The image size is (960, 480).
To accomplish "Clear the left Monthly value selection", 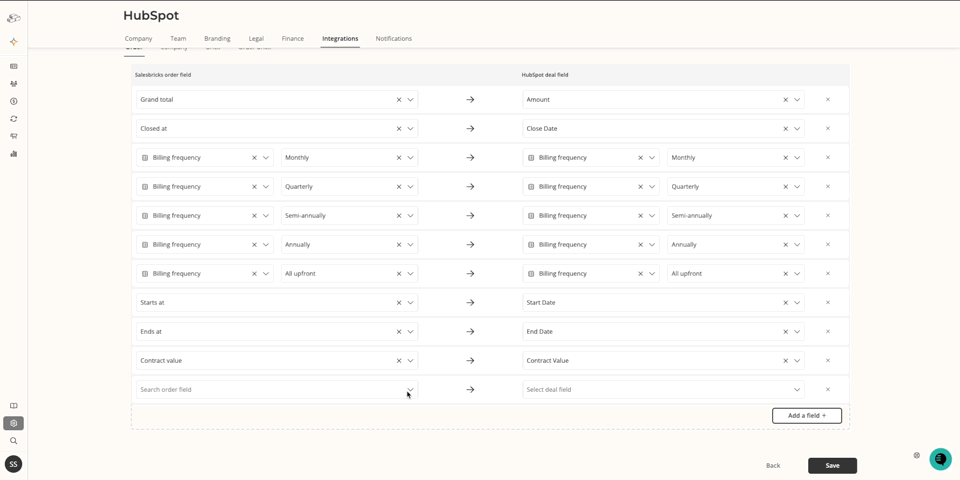I will [399, 157].
